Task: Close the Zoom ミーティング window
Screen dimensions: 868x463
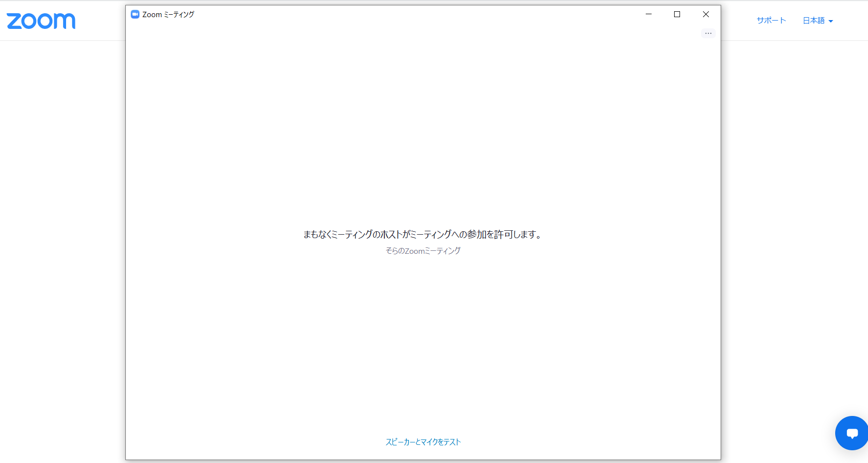Action: [705, 14]
